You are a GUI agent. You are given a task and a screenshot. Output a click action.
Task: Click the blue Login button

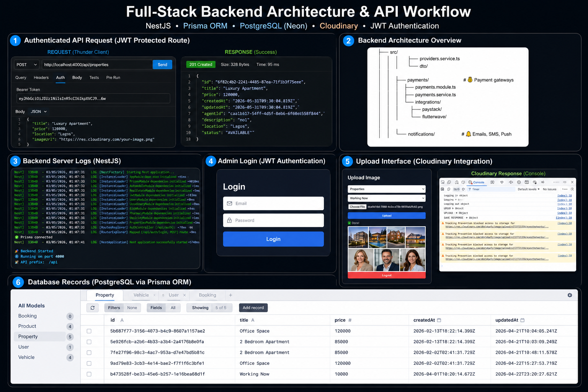(x=273, y=239)
